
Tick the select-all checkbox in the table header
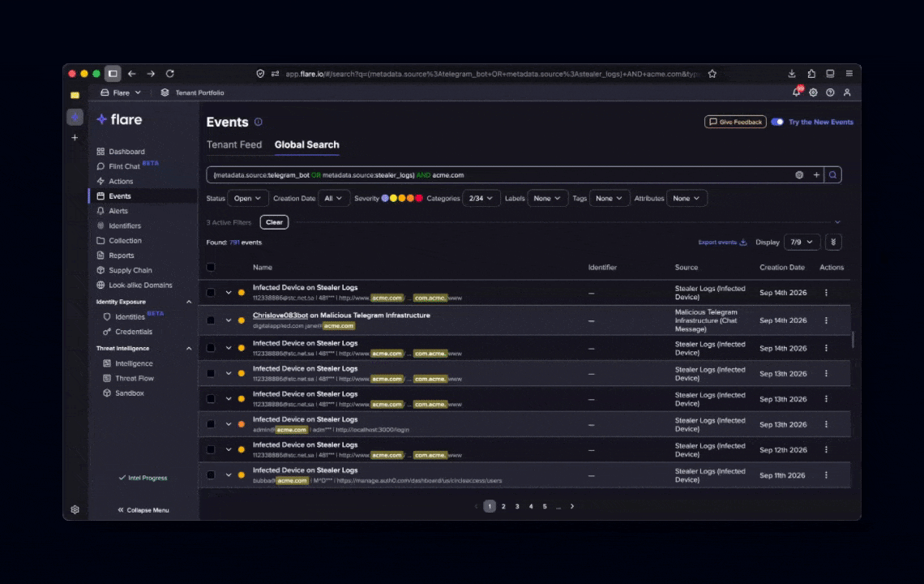coord(211,267)
